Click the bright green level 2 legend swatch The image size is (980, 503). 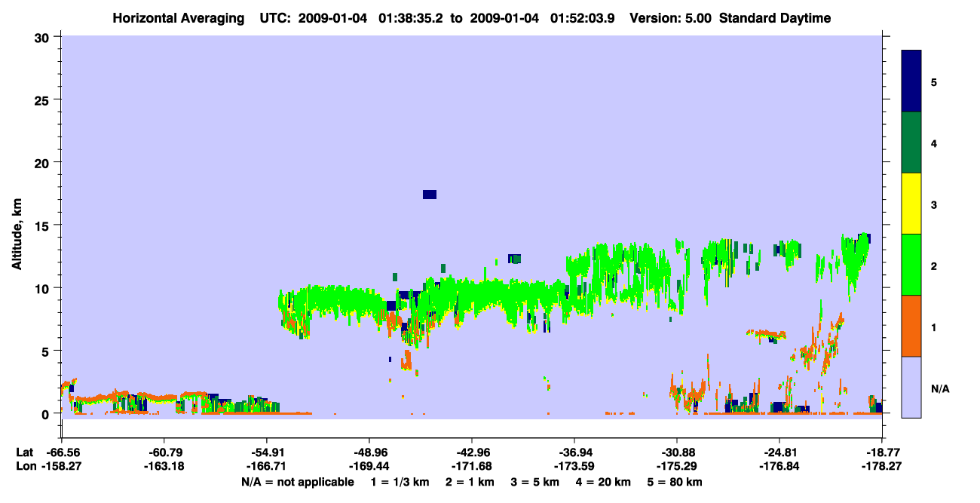coord(911,265)
